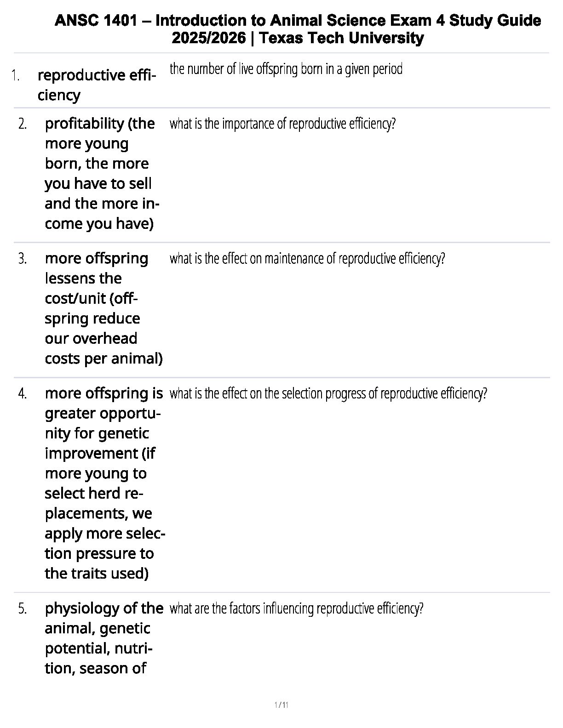Screen dimensions: 563x728
Task: Click the "2025/2026 | Texas Tech University" heading line
Action: click(298, 38)
